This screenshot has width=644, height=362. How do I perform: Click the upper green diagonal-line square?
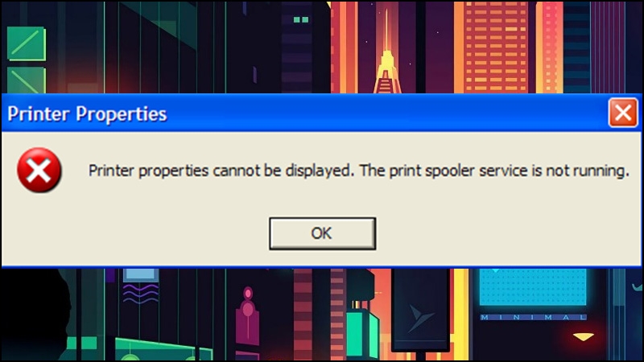click(27, 43)
